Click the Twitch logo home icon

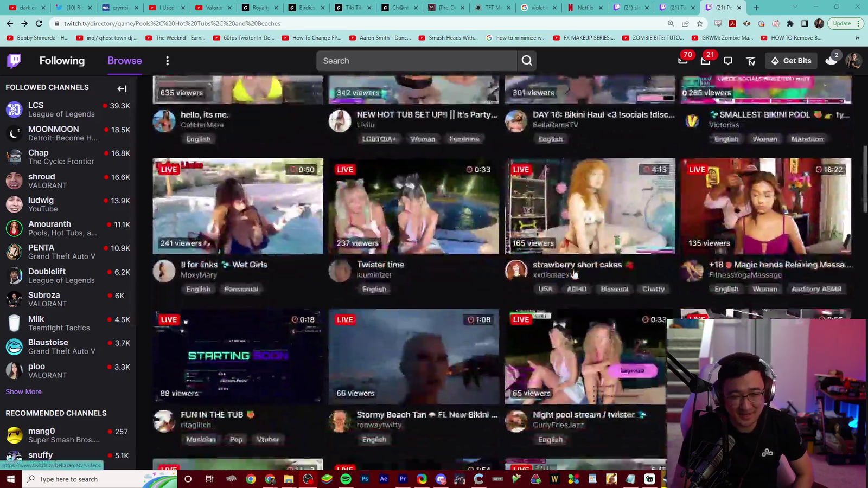(x=14, y=61)
